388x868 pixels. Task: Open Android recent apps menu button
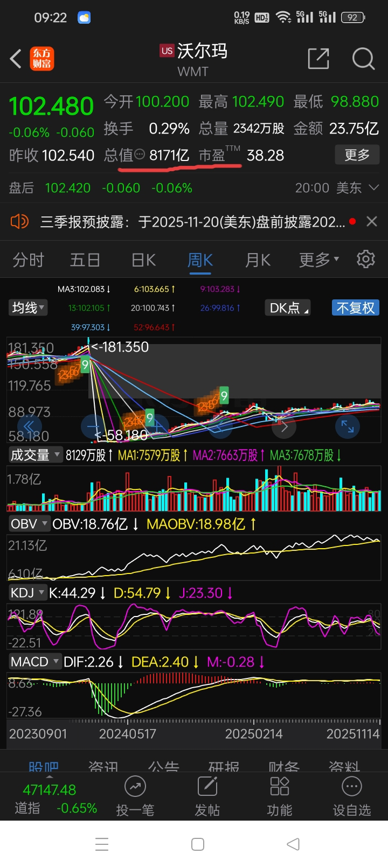coord(102,844)
